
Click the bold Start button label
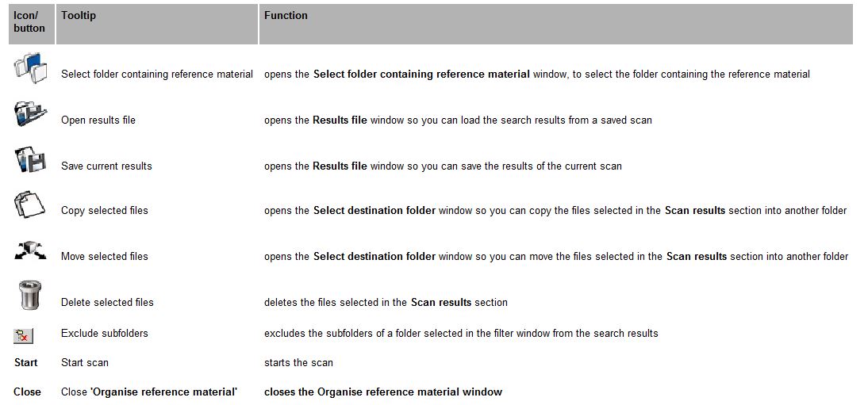pos(25,363)
